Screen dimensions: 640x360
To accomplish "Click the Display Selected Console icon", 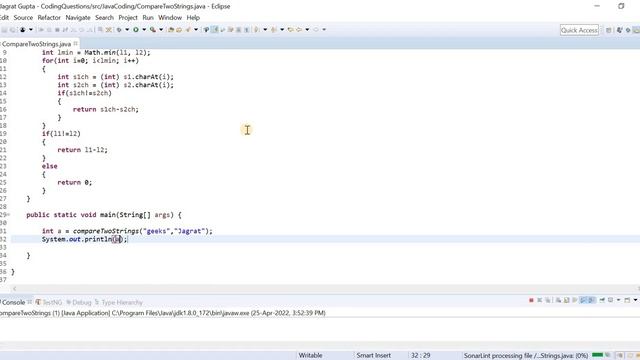I will [611, 300].
